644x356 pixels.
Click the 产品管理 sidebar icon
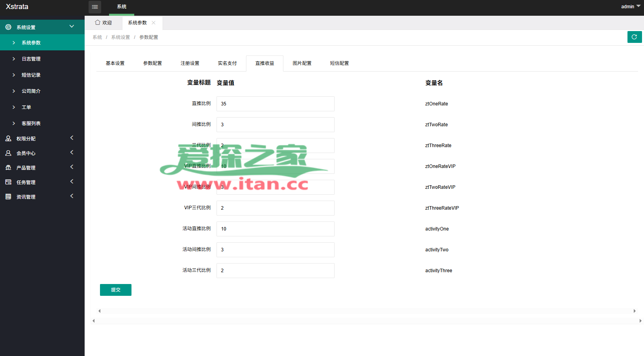point(8,168)
